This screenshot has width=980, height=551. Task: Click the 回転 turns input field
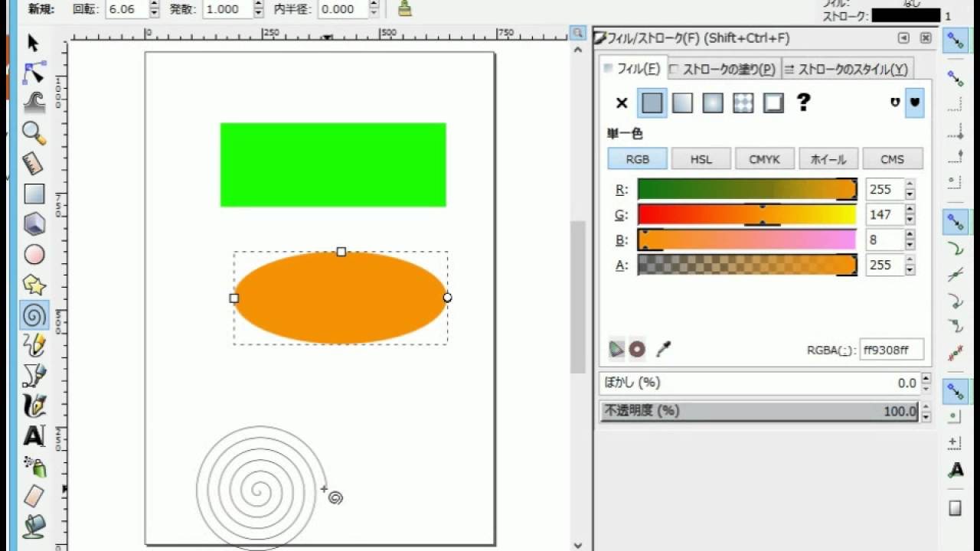coord(126,9)
